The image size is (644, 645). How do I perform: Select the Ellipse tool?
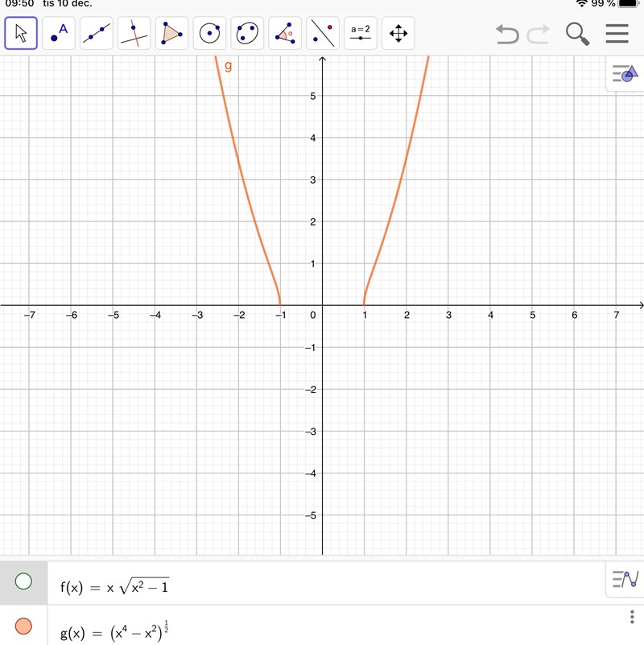248,34
